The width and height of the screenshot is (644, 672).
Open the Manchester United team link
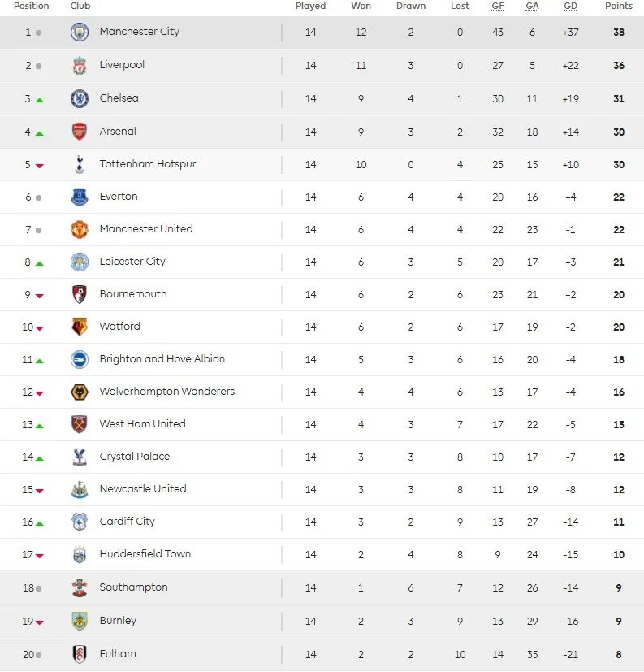coord(146,229)
